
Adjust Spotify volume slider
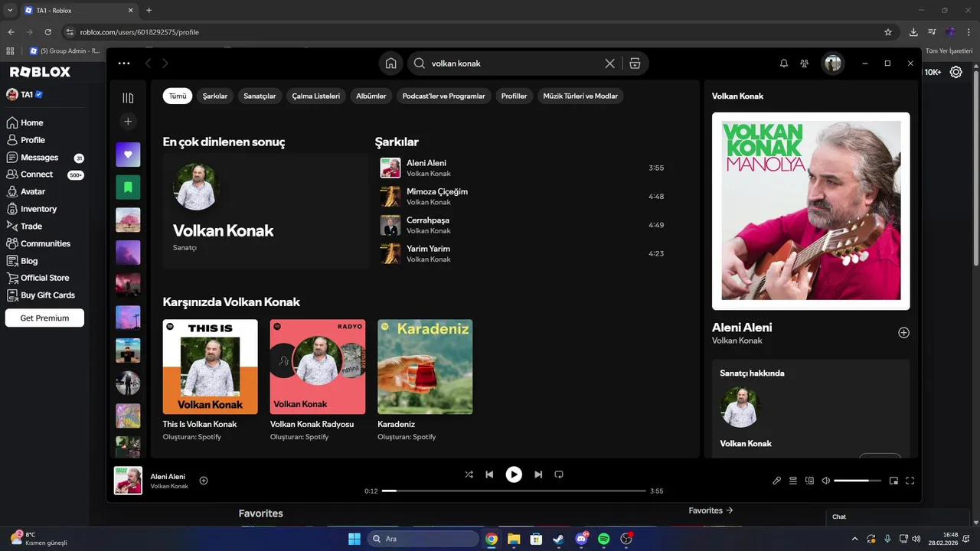click(857, 481)
